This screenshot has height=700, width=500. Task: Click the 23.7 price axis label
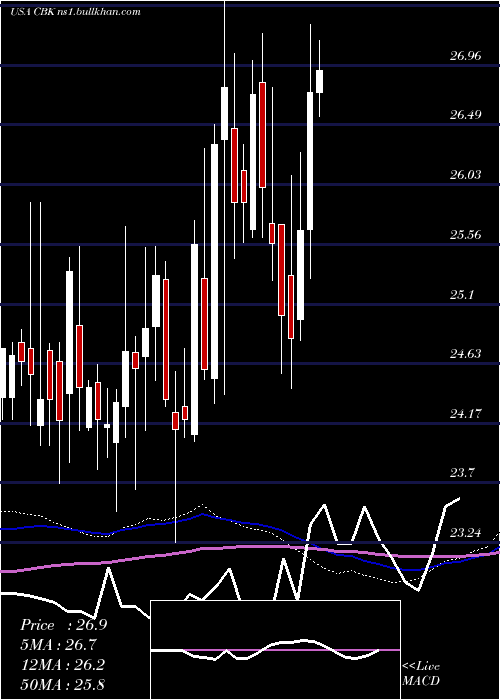462,473
